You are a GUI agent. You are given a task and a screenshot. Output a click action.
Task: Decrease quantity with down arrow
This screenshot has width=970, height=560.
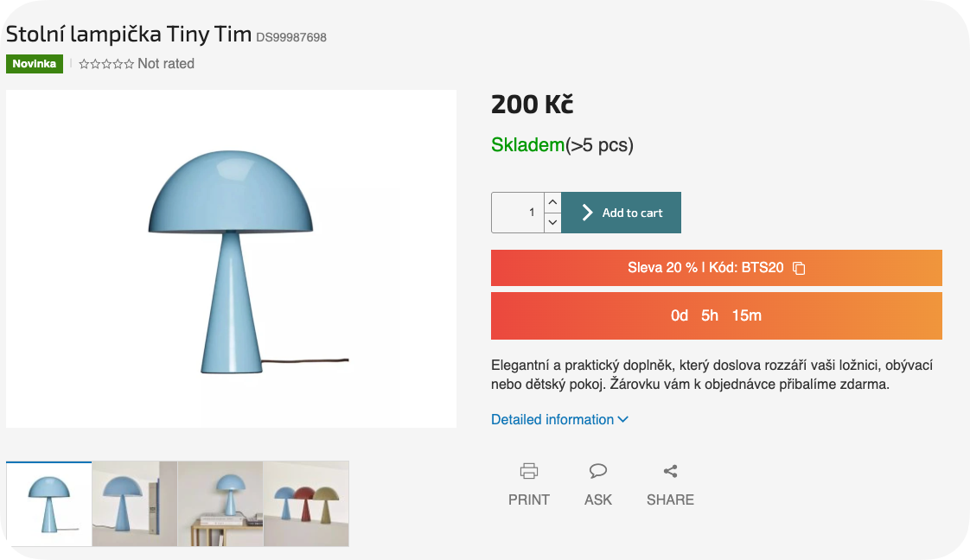coord(552,223)
